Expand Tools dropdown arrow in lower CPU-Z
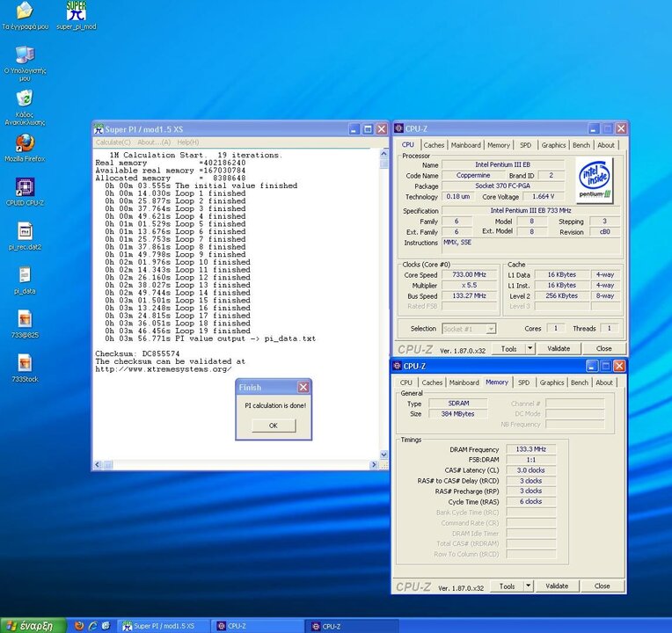Screen dimensions: 672x633 pyautogui.click(x=529, y=586)
